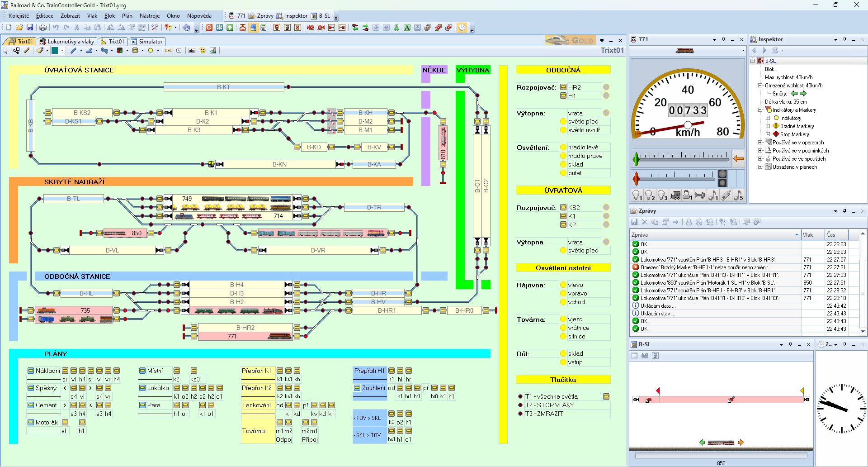The height and width of the screenshot is (467, 868).
Task: Open the locomotive selection dropdown
Action: (743, 51)
